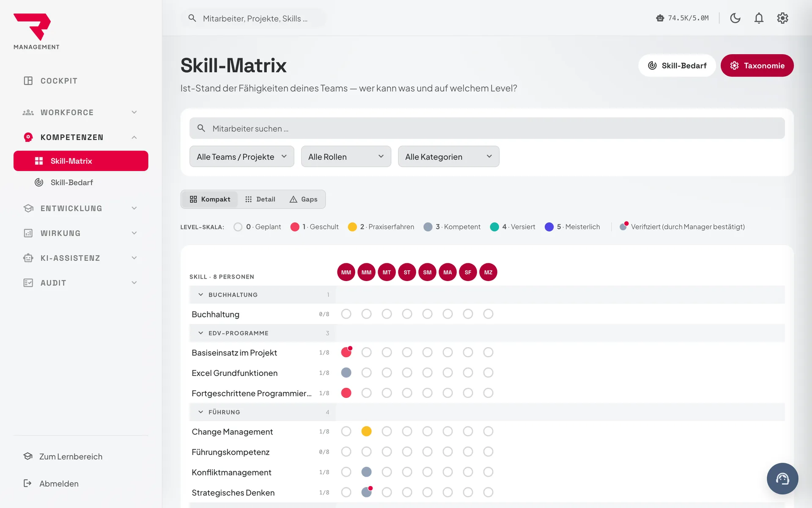The image size is (812, 508).
Task: Click the red Management logo
Action: [x=32, y=27]
